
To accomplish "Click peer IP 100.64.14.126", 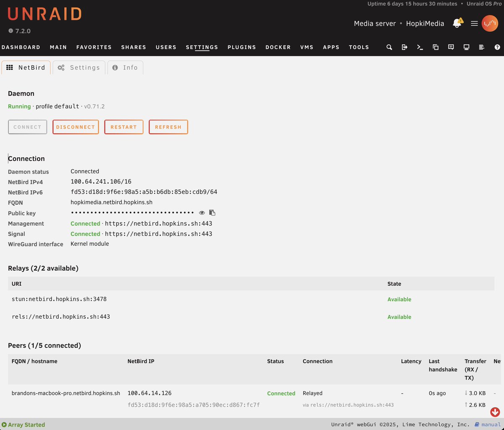I will click(x=150, y=393).
